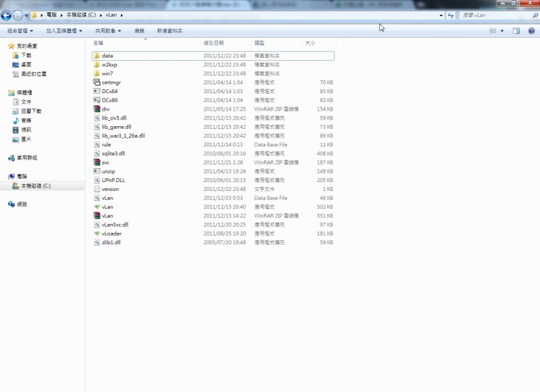Change view with the view icon
The width and height of the screenshot is (540, 392).
click(x=493, y=31)
